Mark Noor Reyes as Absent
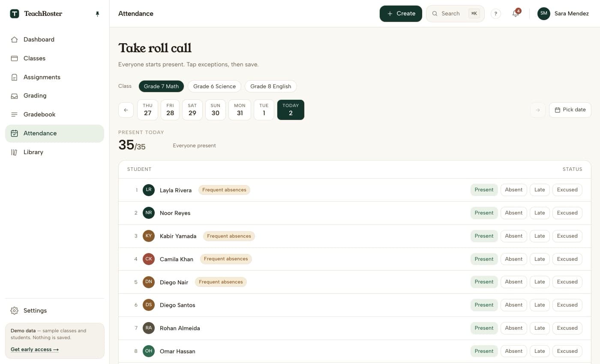600x364 pixels. click(513, 213)
